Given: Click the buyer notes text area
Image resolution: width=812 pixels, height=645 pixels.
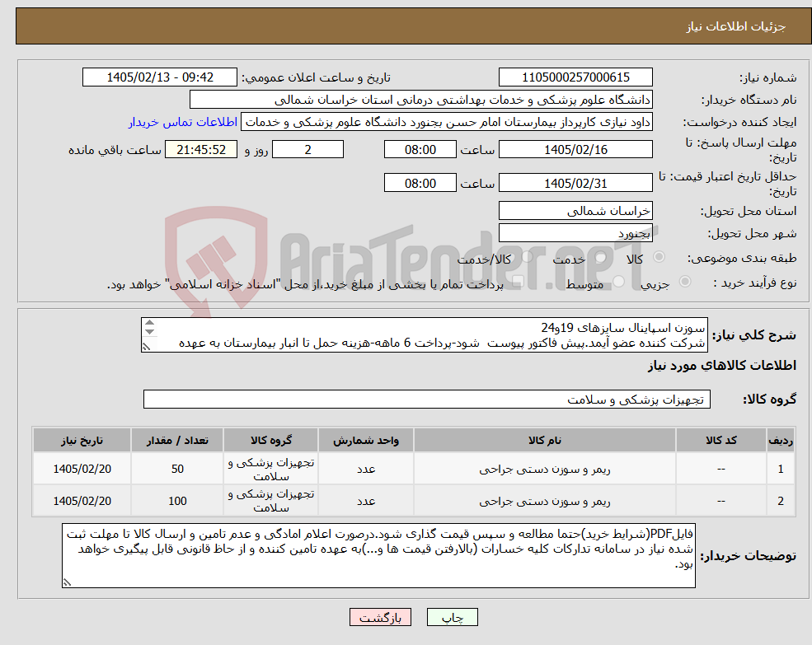Looking at the screenshot, I should coord(378,555).
